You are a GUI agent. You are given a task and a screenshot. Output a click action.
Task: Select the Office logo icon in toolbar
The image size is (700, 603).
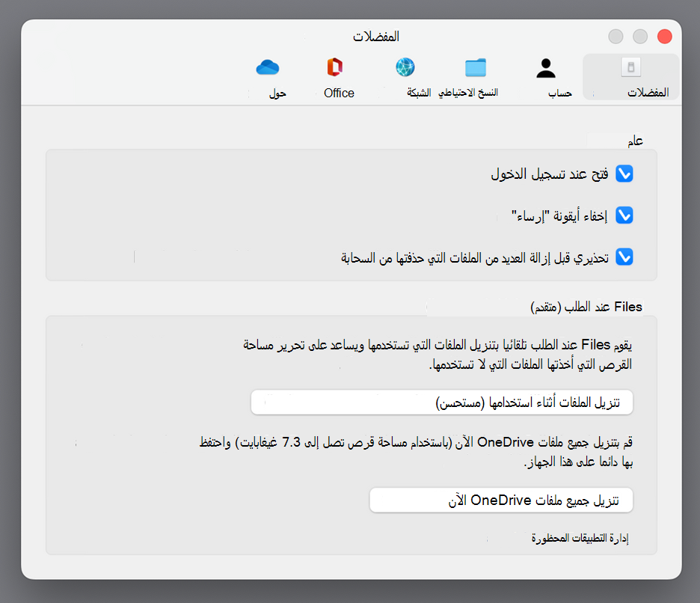335,67
